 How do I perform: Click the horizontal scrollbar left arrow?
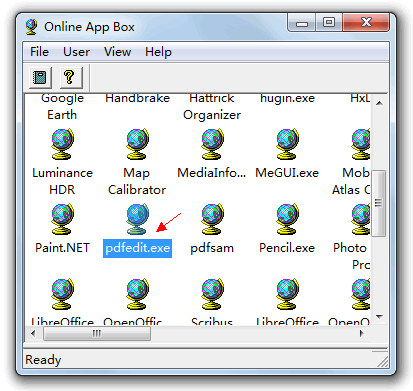(33, 333)
